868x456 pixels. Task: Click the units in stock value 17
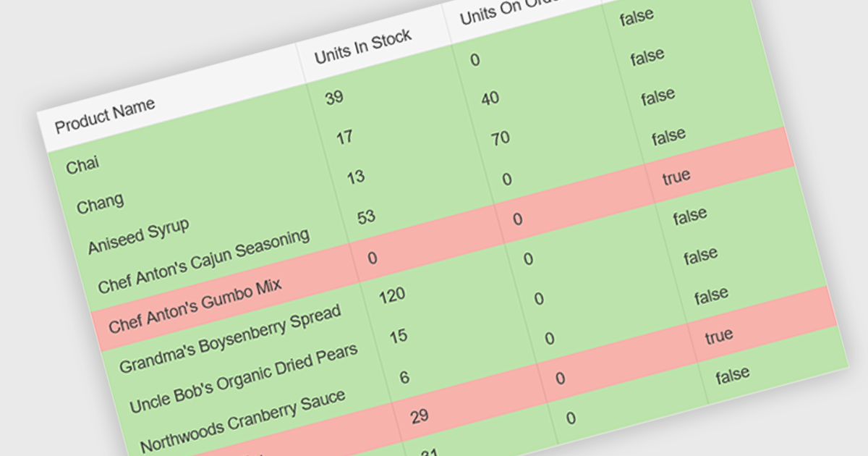click(345, 137)
